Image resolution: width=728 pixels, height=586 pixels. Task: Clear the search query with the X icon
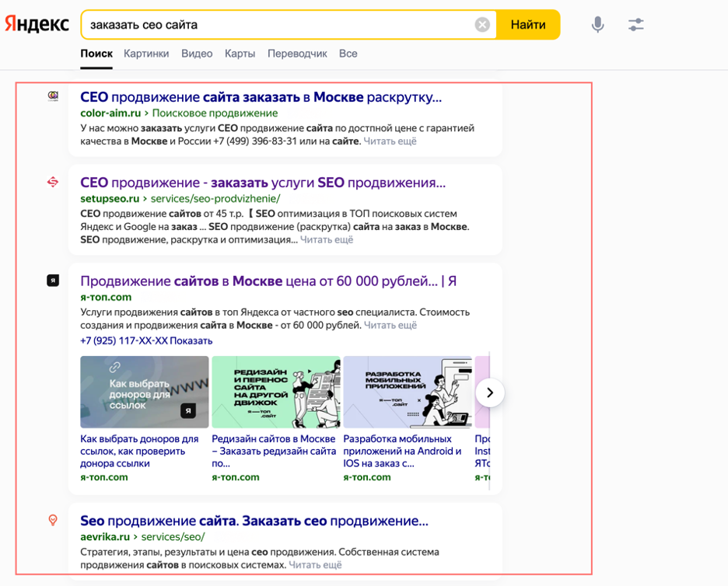point(482,25)
